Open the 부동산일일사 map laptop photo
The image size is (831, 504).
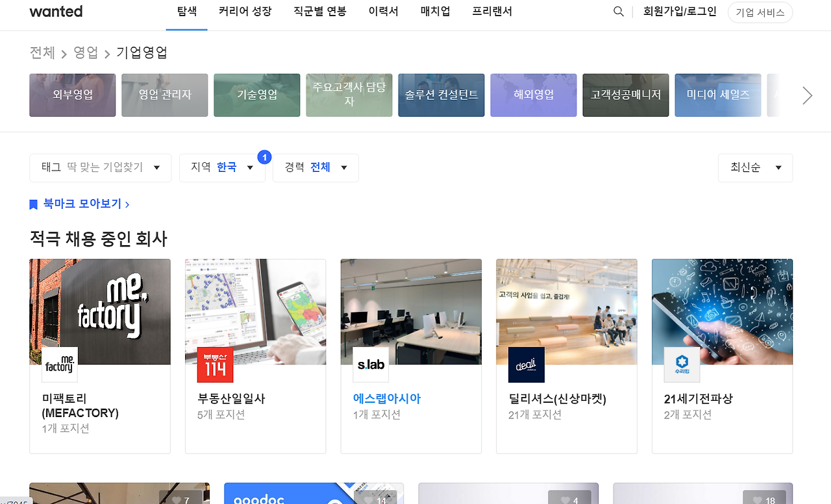255,312
